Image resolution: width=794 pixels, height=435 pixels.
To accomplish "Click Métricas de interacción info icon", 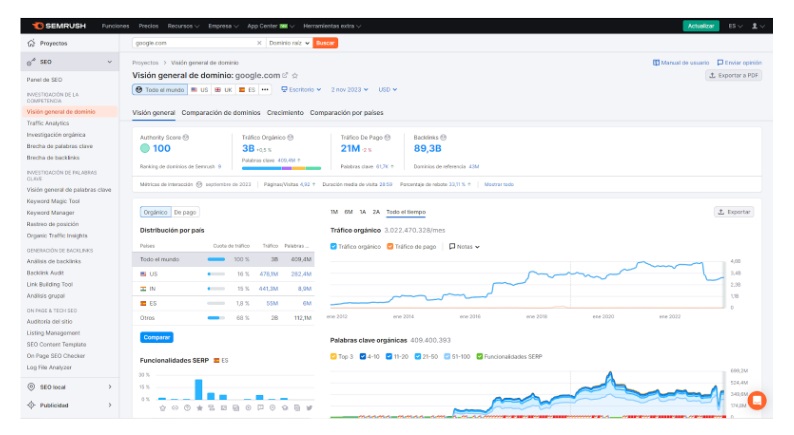I will [199, 184].
